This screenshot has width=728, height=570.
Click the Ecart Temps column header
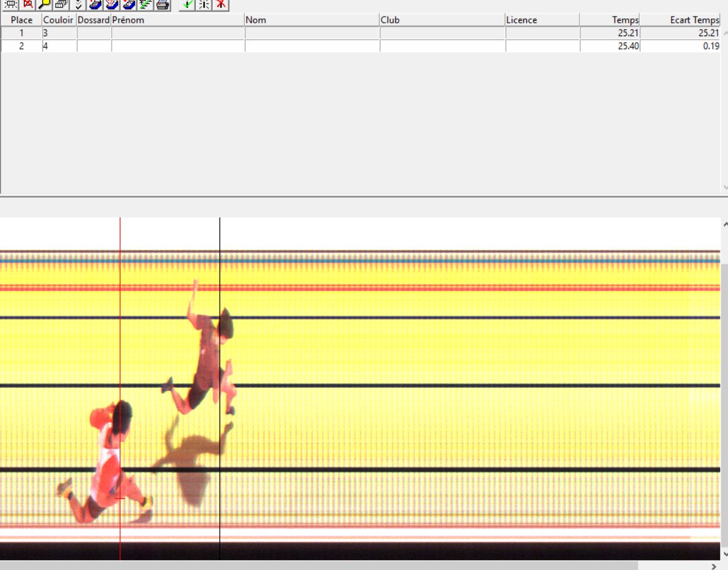680,20
